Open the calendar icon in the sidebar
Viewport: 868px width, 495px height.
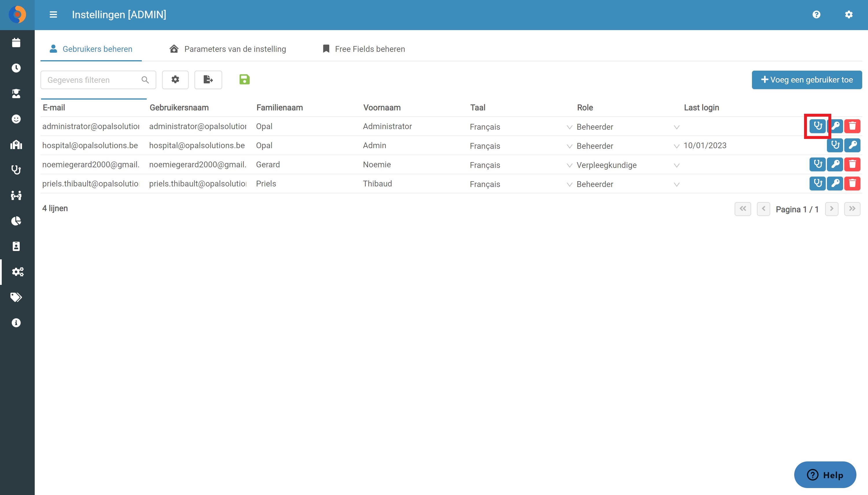[x=16, y=43]
